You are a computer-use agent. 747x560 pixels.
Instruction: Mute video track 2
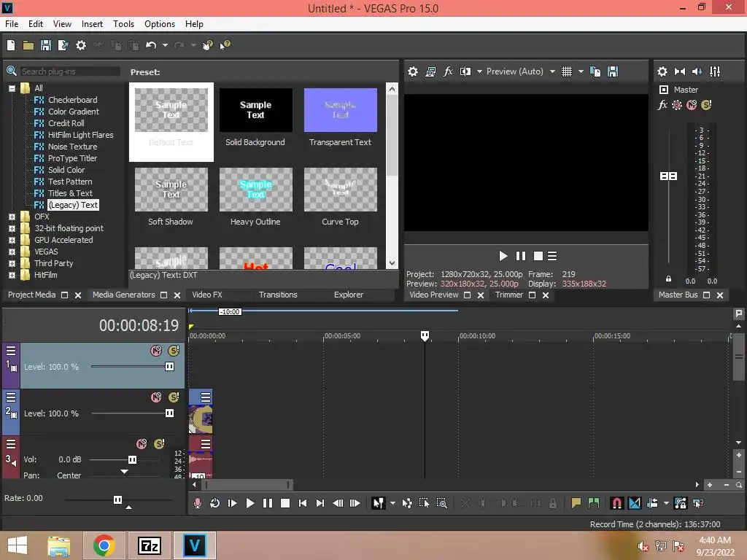(x=156, y=397)
